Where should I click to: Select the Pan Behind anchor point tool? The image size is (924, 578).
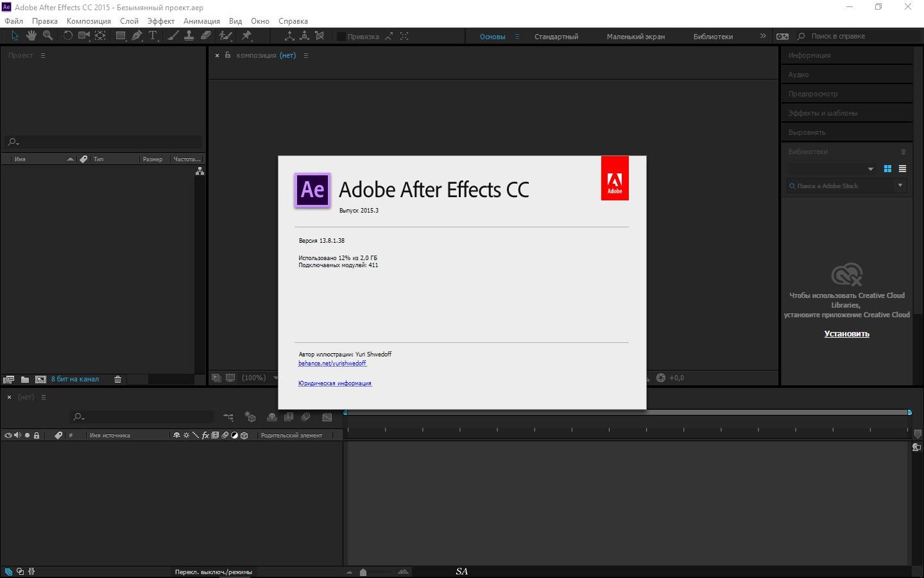(101, 36)
